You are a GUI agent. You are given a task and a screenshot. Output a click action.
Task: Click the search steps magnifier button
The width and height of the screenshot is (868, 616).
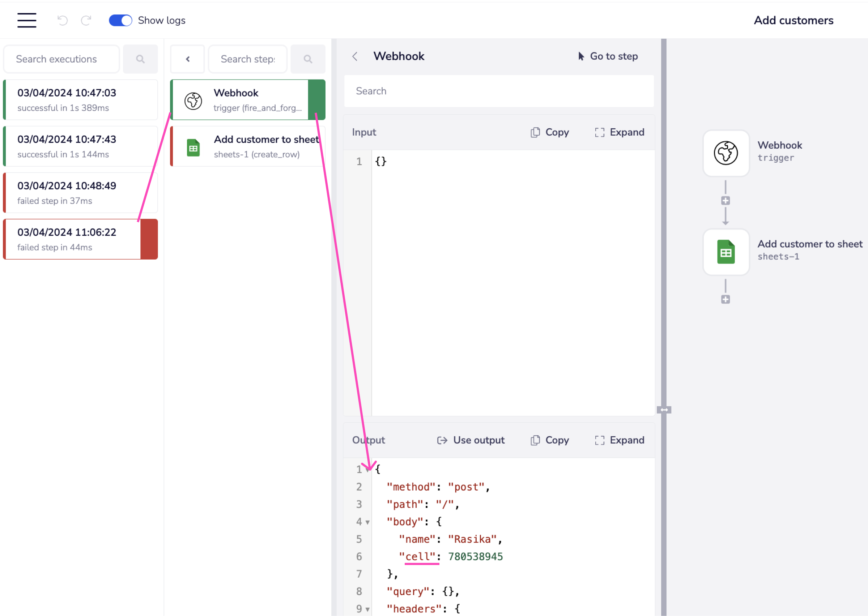tap(308, 59)
